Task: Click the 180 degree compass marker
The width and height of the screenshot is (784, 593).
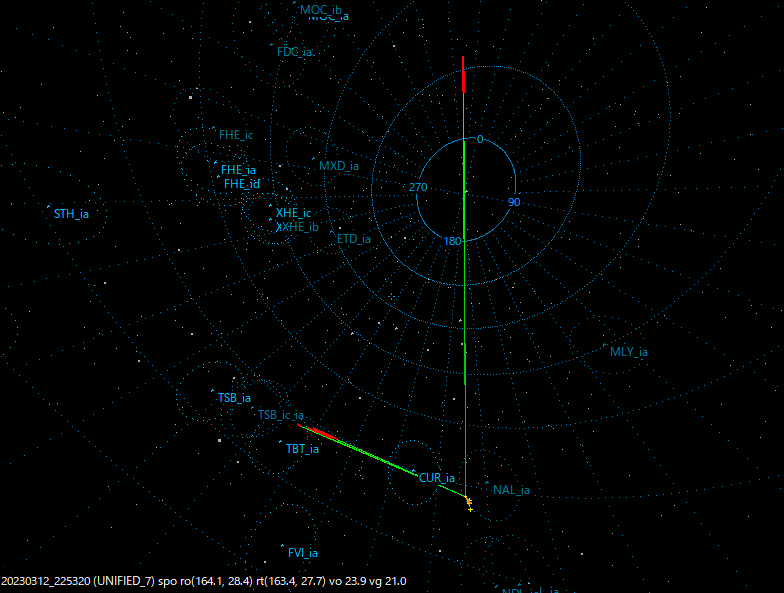Action: pyautogui.click(x=452, y=242)
